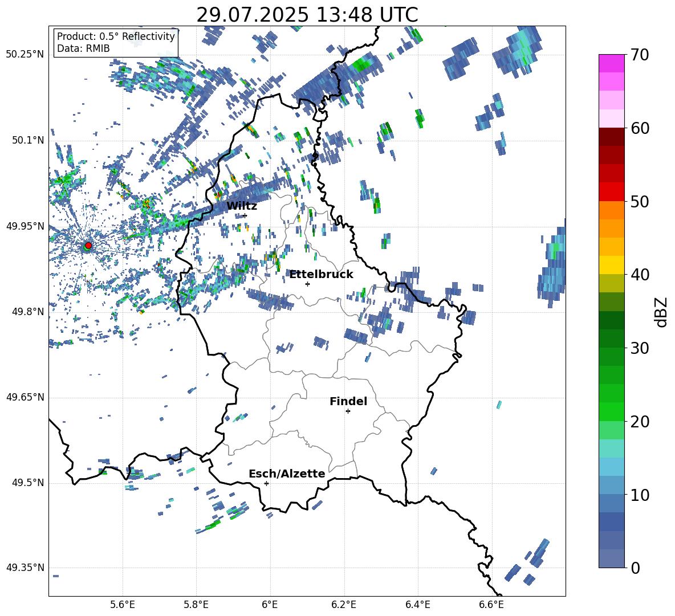The image size is (675, 616).
Task: Click the 6°E longitude label
Action: point(270,605)
